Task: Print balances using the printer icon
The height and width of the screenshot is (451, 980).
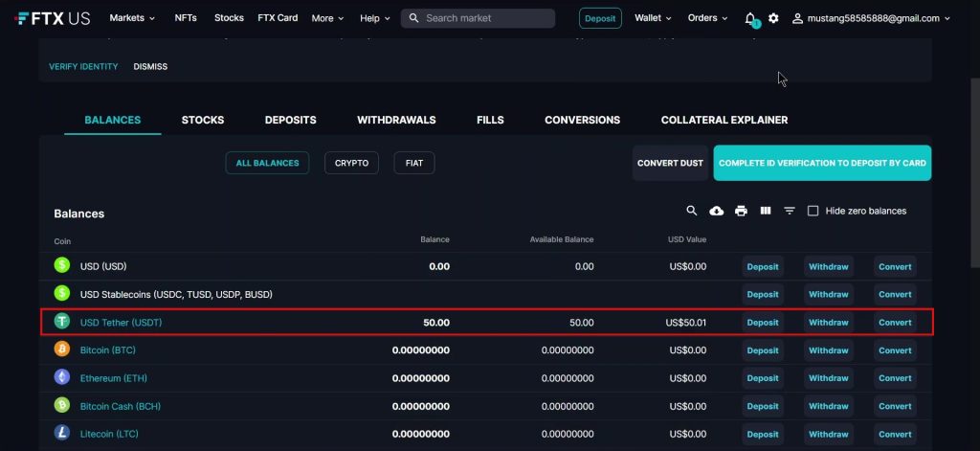Action: [742, 211]
